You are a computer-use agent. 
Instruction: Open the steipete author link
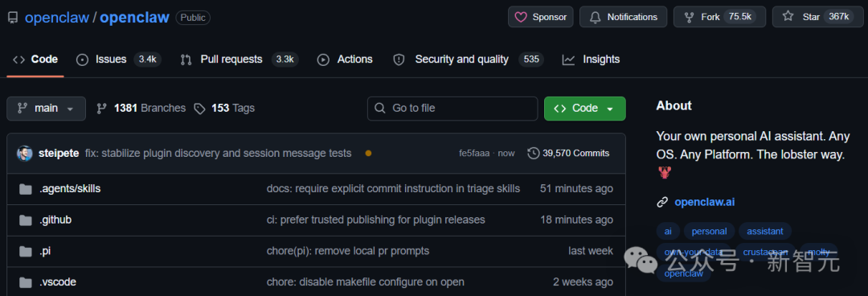pyautogui.click(x=59, y=154)
